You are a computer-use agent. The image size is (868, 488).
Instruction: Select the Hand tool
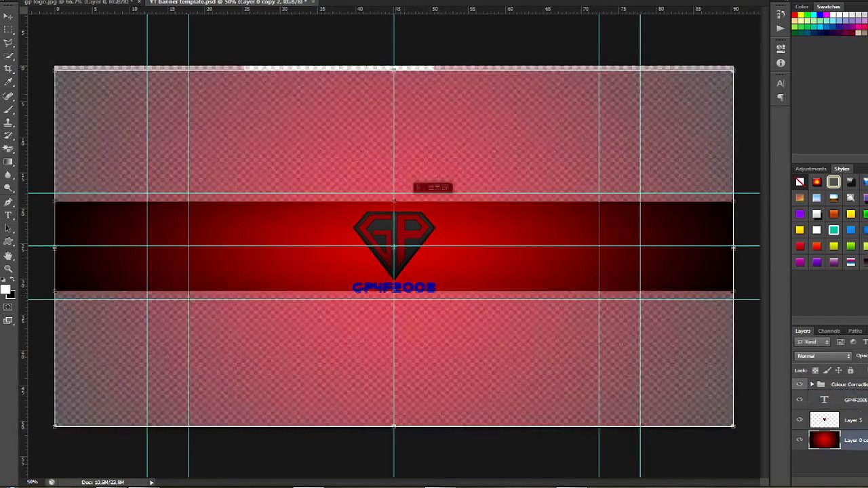(x=8, y=256)
